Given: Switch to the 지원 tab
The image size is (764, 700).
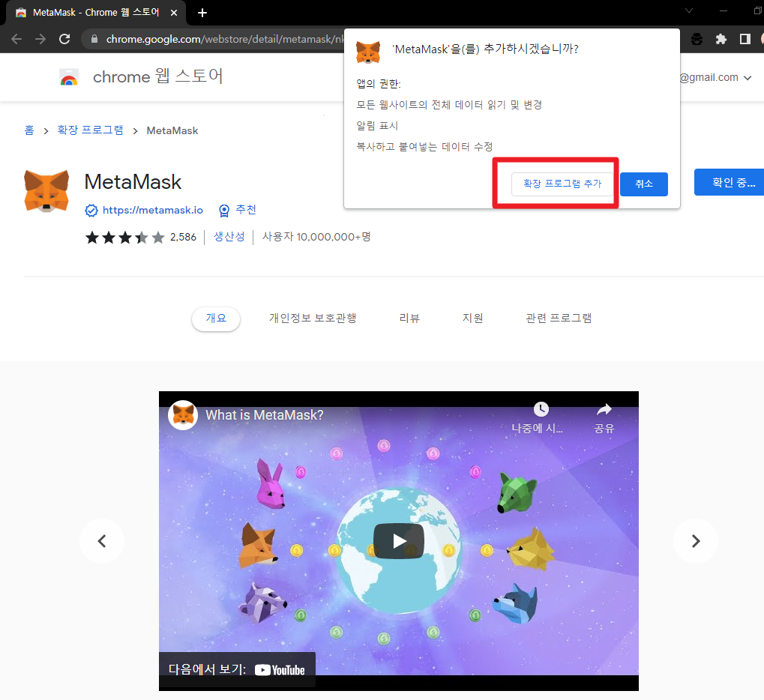Looking at the screenshot, I should coord(472,318).
